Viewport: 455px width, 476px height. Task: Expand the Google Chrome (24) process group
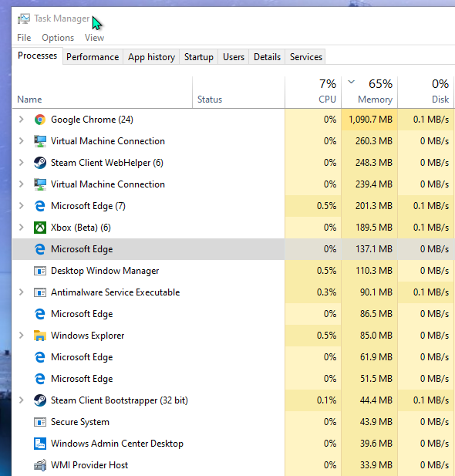(x=22, y=120)
